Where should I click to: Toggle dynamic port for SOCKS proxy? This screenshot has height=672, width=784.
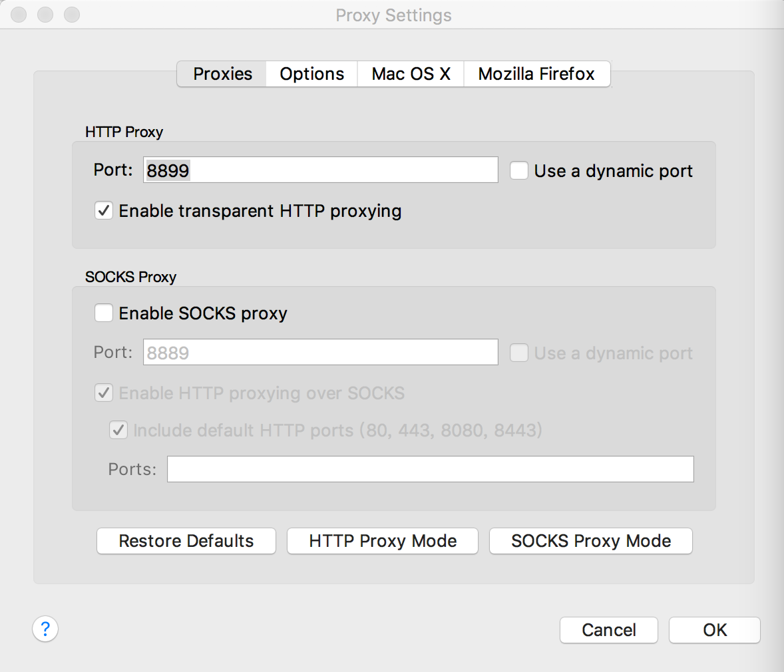tap(518, 353)
